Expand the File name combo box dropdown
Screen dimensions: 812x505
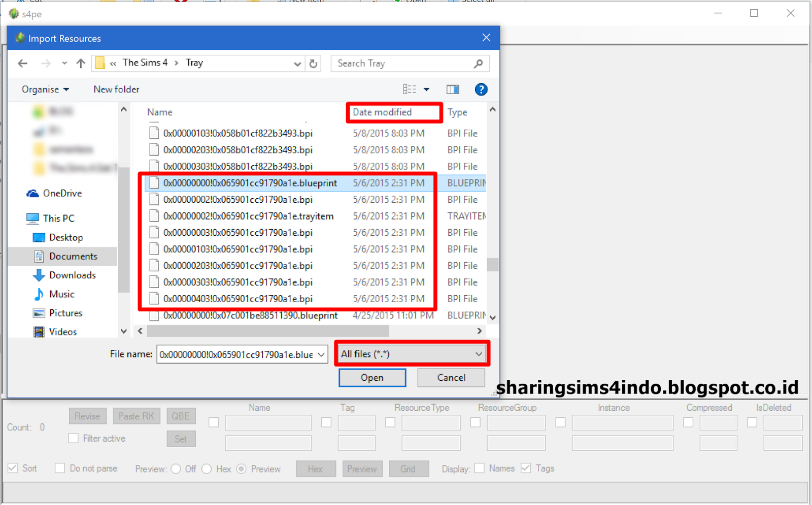[x=320, y=354]
